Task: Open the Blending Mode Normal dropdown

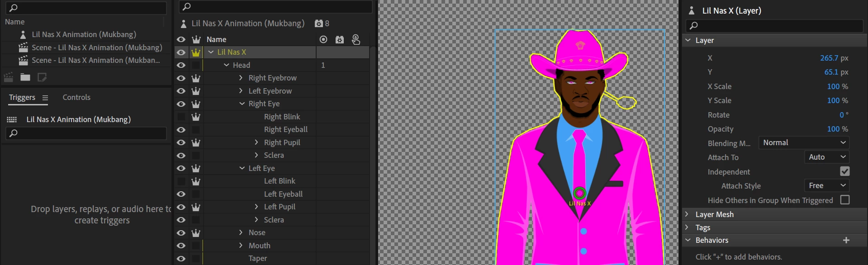Action: tap(803, 142)
